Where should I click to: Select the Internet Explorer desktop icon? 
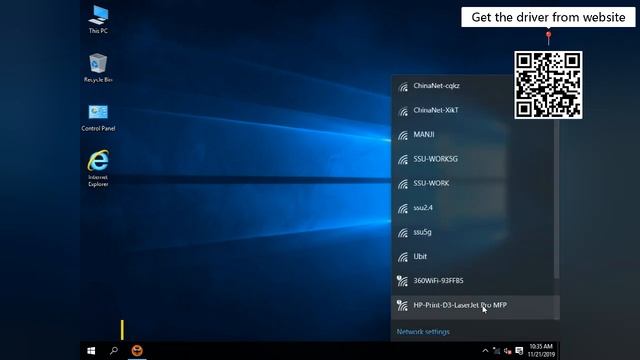[98, 168]
